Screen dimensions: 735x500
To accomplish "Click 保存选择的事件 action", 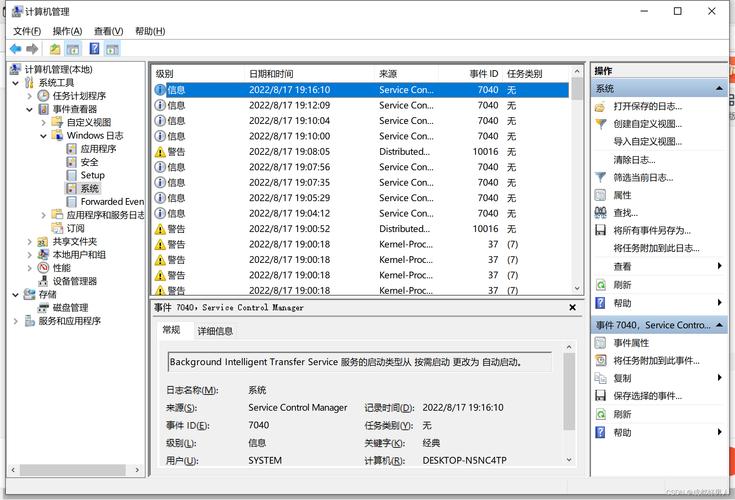I will click(x=647, y=396).
